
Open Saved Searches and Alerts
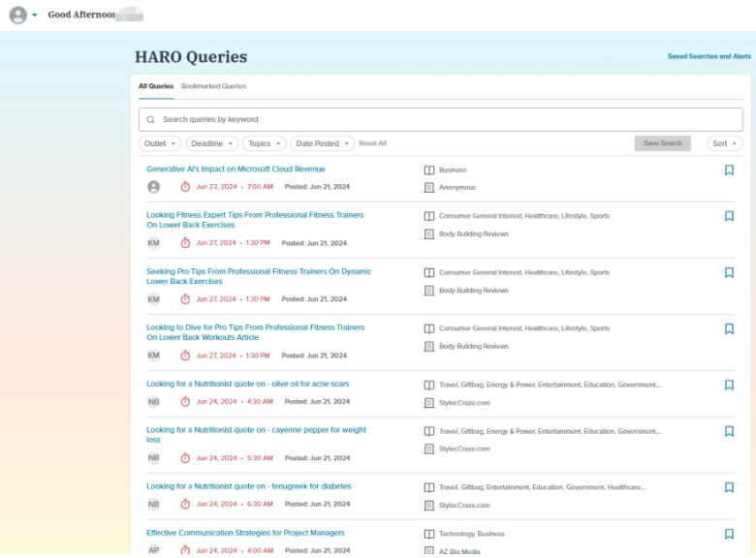tap(709, 56)
